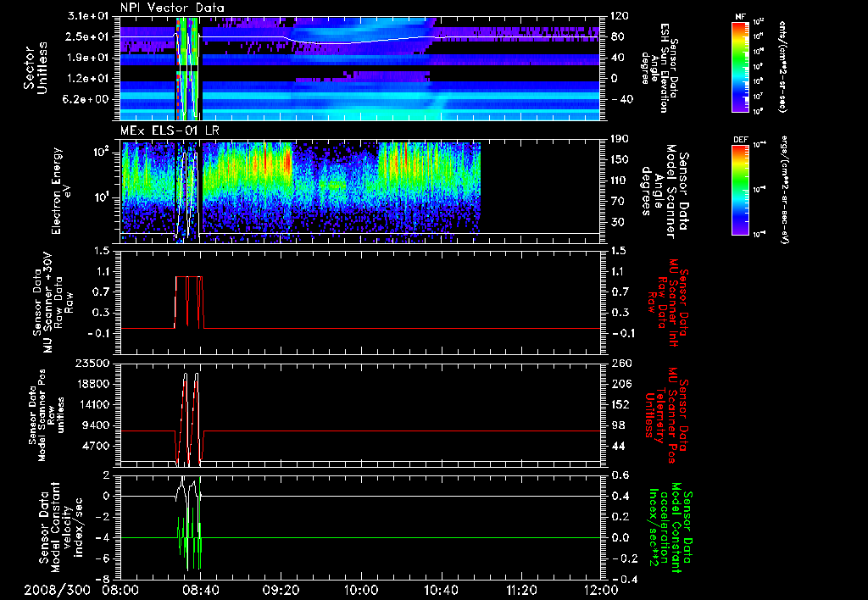The image size is (868, 600).
Task: Click the 08:00 time axis label
Action: (120, 590)
